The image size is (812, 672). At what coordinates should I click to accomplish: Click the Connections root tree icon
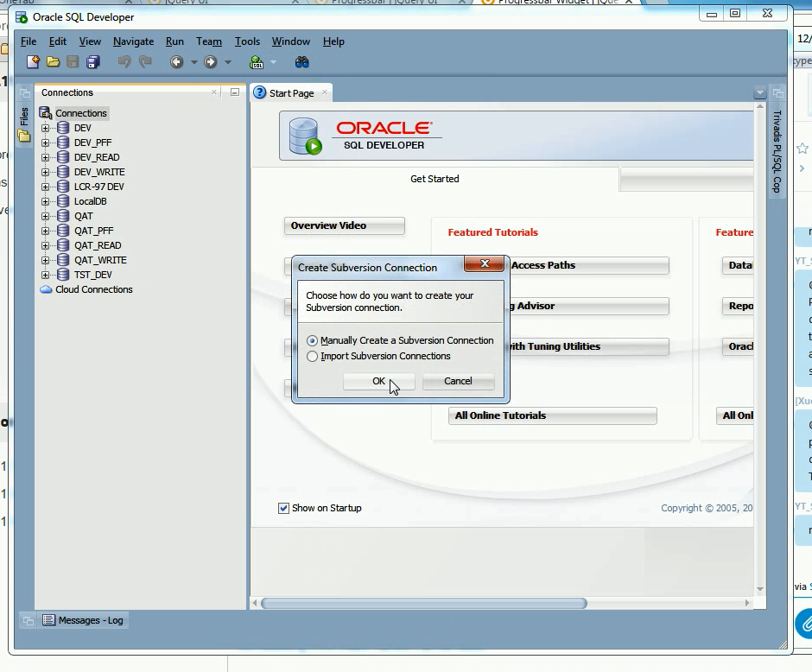click(46, 113)
